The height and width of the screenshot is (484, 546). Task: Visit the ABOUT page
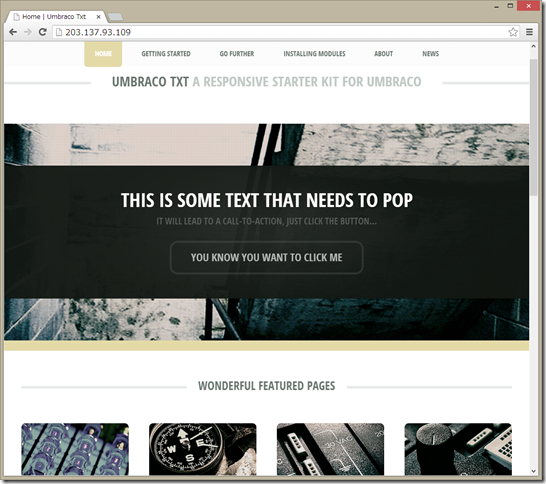click(383, 54)
